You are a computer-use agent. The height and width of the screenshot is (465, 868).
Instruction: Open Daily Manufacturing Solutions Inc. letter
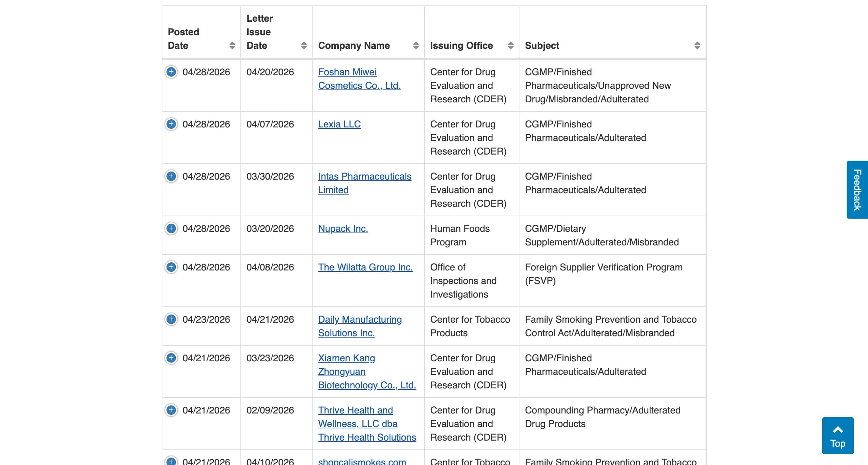(360, 326)
